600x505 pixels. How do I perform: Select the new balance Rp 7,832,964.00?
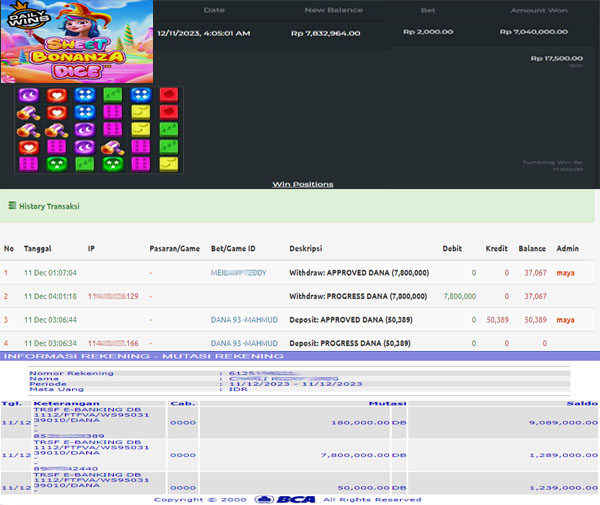click(326, 33)
